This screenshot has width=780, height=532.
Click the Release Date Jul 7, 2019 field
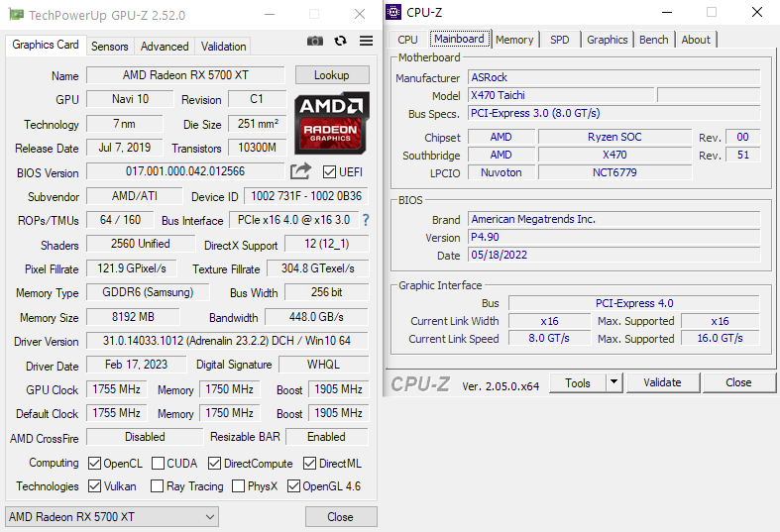pyautogui.click(x=124, y=148)
